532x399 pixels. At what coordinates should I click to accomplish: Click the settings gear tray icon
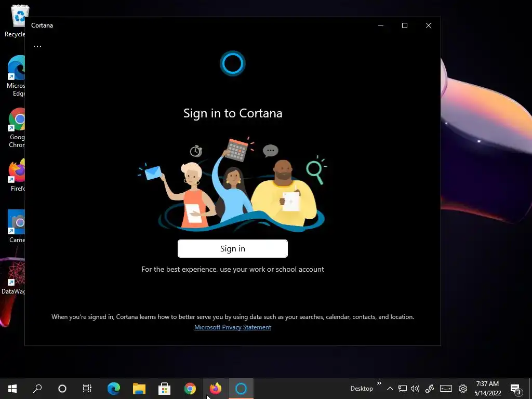[x=463, y=389]
